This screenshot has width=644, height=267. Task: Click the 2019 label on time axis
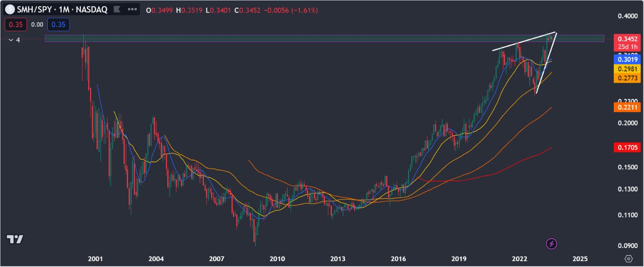(x=459, y=259)
